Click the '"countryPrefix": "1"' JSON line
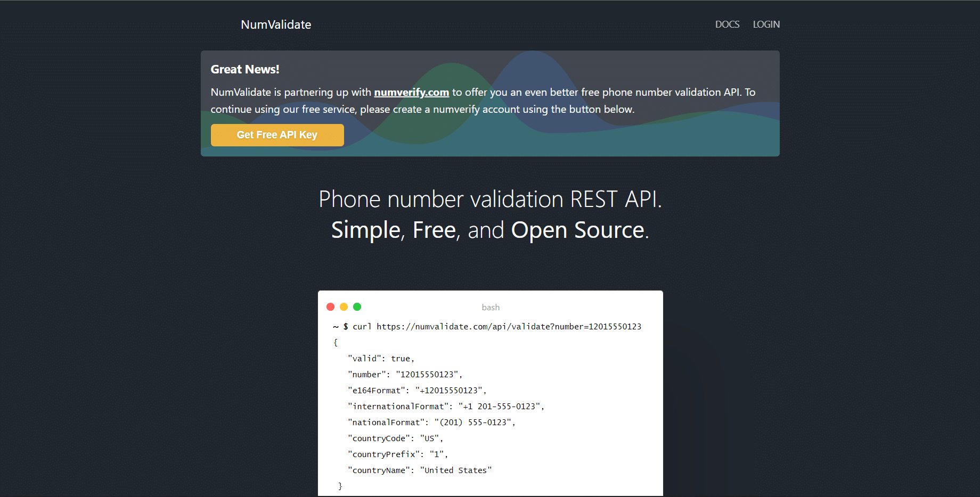The width and height of the screenshot is (980, 497). (398, 454)
